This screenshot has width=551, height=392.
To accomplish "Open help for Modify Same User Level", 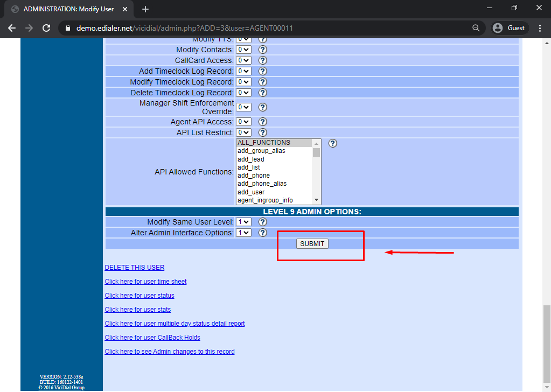I will 262,222.
